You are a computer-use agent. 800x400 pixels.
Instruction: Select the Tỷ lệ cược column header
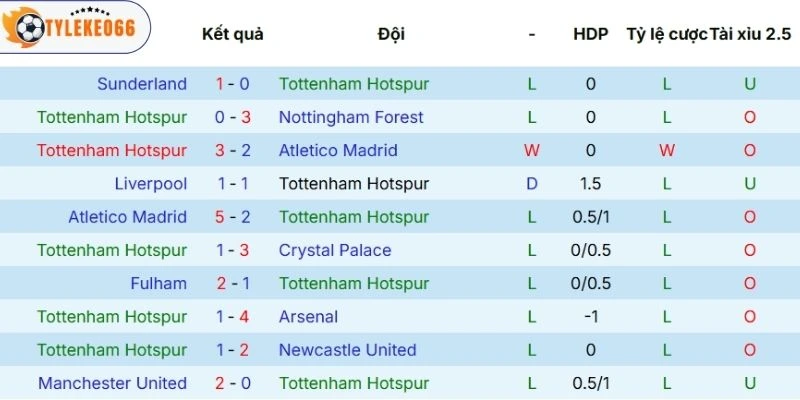tap(667, 34)
